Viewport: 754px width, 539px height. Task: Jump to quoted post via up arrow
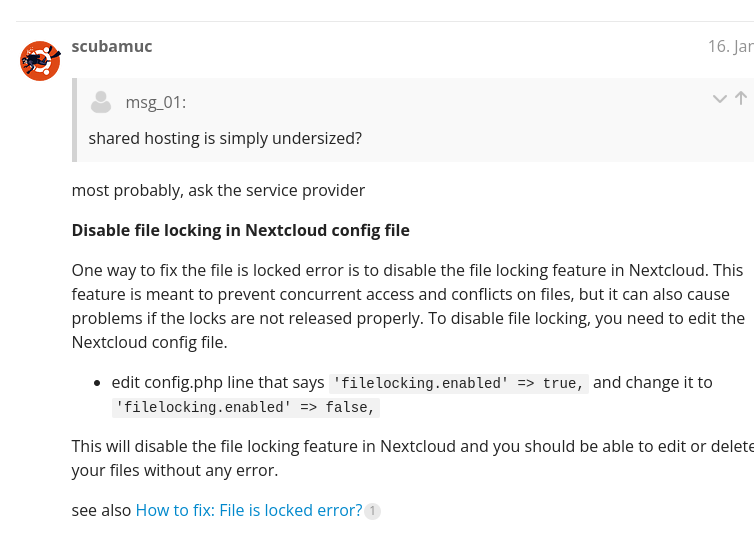click(741, 98)
